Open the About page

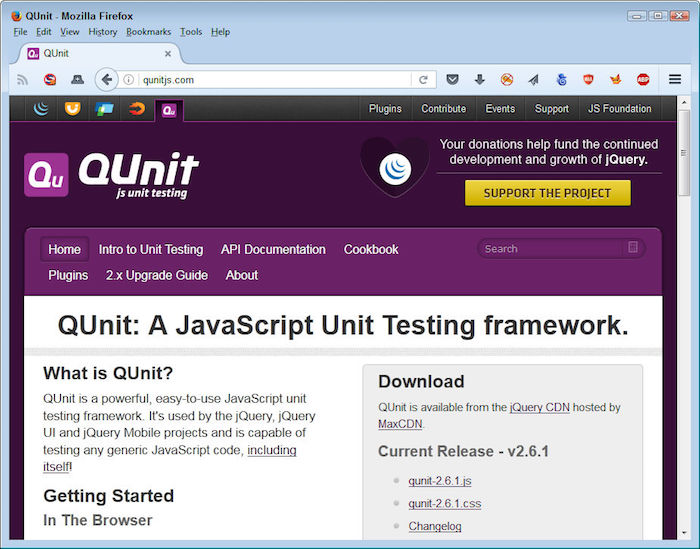point(242,275)
